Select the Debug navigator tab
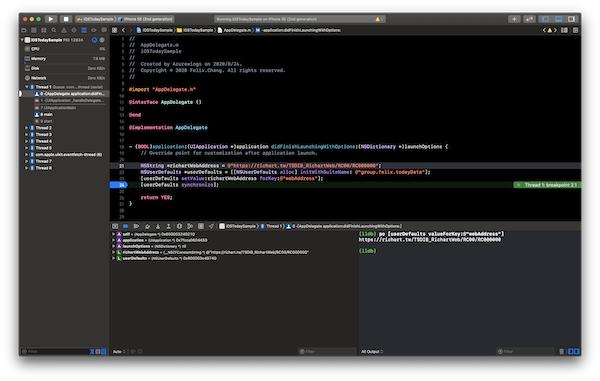The height and width of the screenshot is (381, 600). click(84, 30)
